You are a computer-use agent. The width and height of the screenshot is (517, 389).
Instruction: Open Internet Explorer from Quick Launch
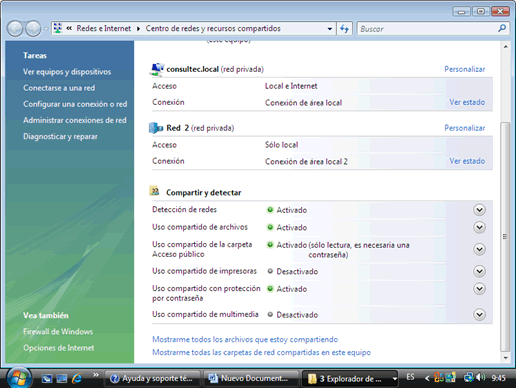[77, 378]
